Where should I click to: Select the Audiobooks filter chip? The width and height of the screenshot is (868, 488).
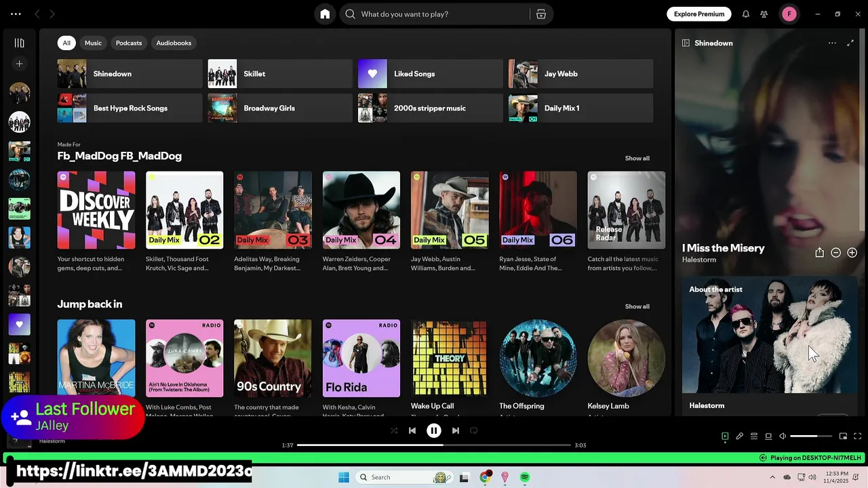[174, 43]
